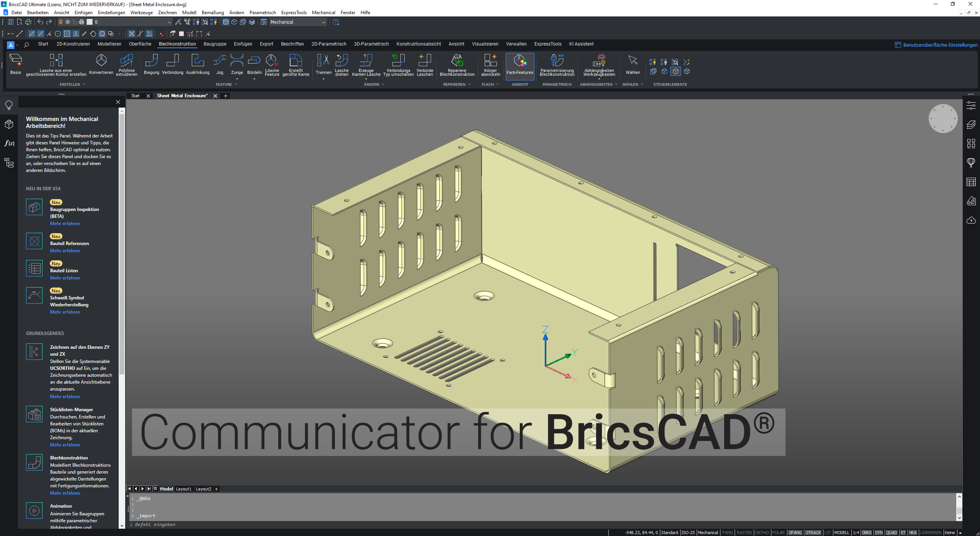Open the cloud upload panel icon
980x536 pixels.
pyautogui.click(x=971, y=220)
